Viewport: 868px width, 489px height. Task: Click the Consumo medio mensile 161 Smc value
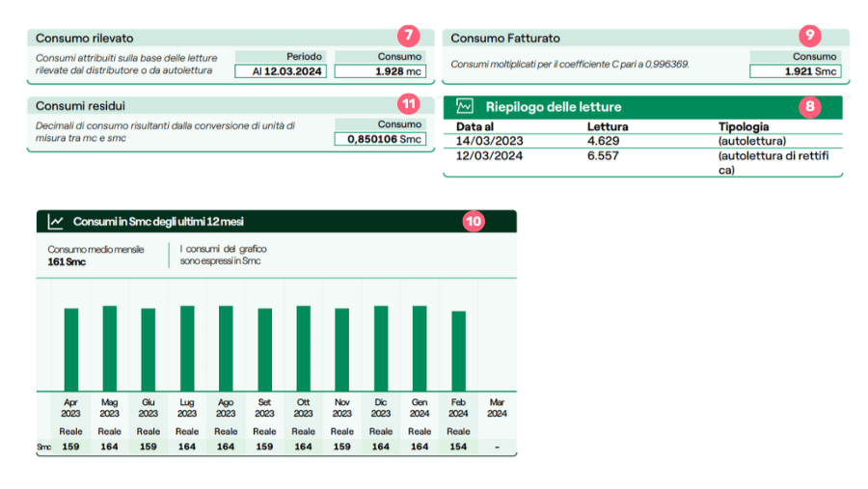click(x=68, y=261)
